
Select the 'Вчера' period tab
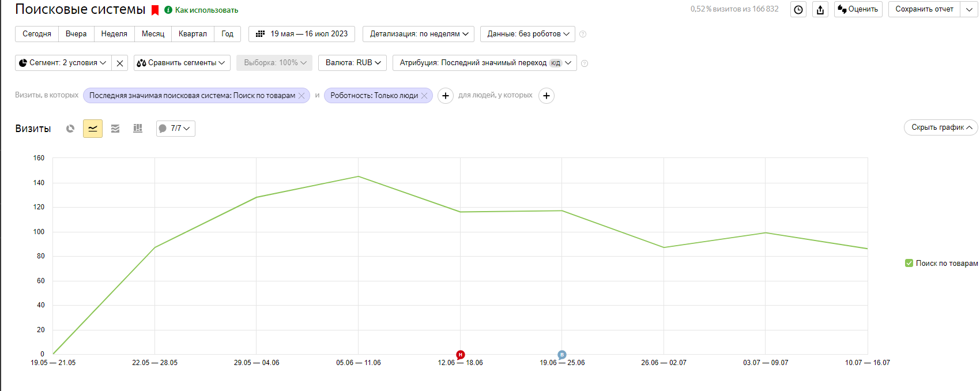click(x=76, y=34)
